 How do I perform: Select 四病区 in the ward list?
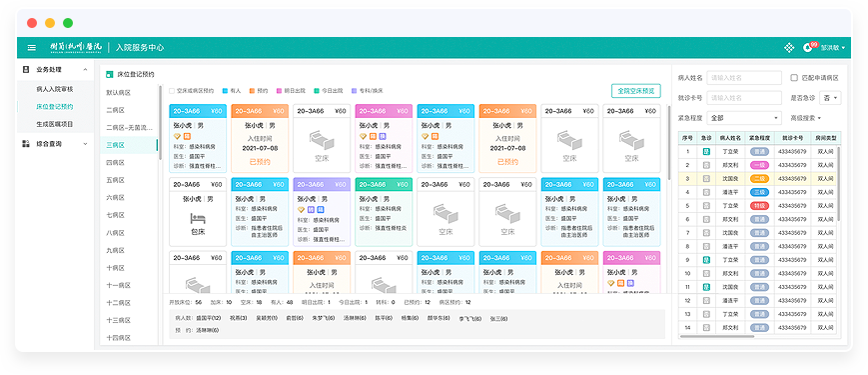(115, 163)
